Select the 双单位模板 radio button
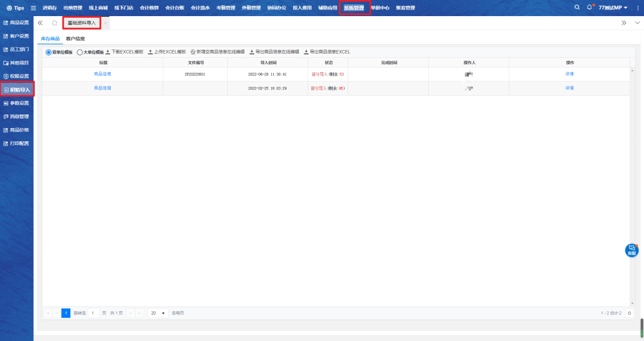The image size is (644, 341). tap(49, 52)
